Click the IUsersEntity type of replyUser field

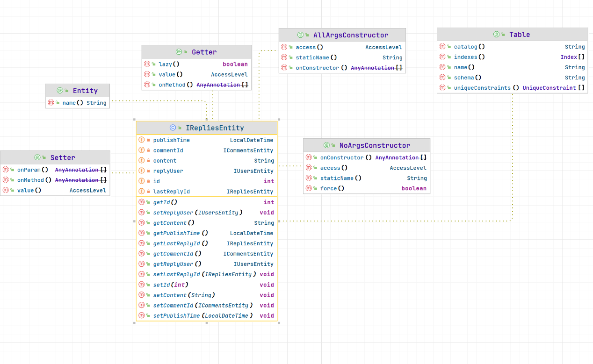[x=253, y=171]
